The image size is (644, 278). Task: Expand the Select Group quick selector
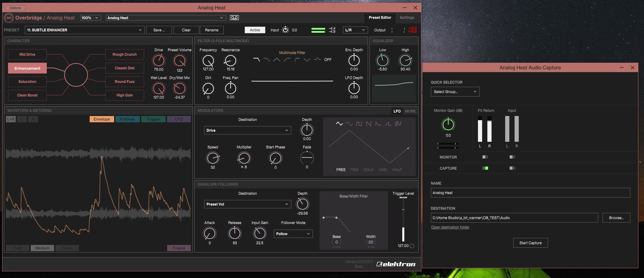(455, 92)
